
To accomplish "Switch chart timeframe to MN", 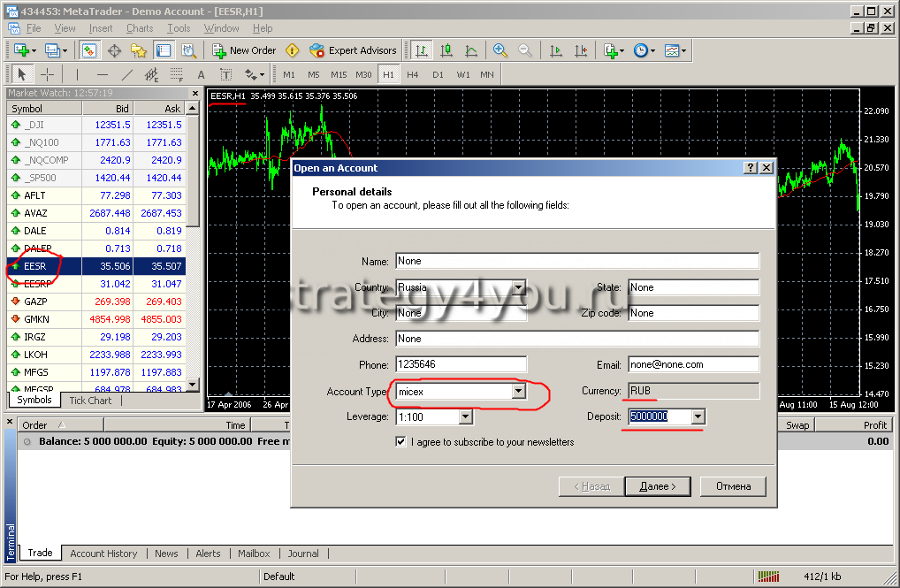I will [x=487, y=74].
